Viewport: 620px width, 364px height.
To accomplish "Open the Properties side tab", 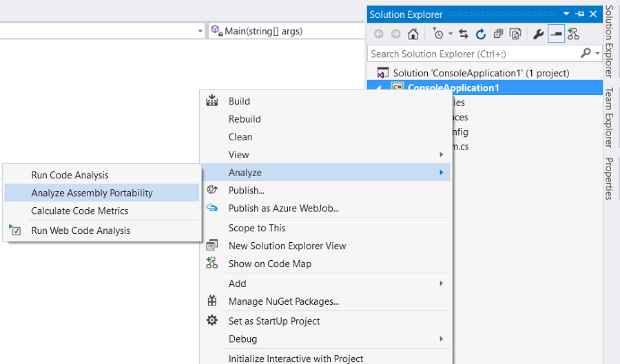I will (x=609, y=178).
